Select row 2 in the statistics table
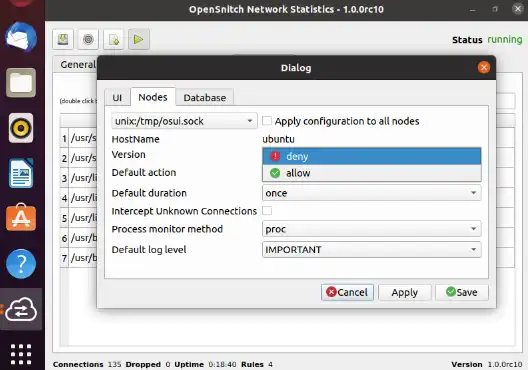The image size is (528, 370). click(x=64, y=158)
